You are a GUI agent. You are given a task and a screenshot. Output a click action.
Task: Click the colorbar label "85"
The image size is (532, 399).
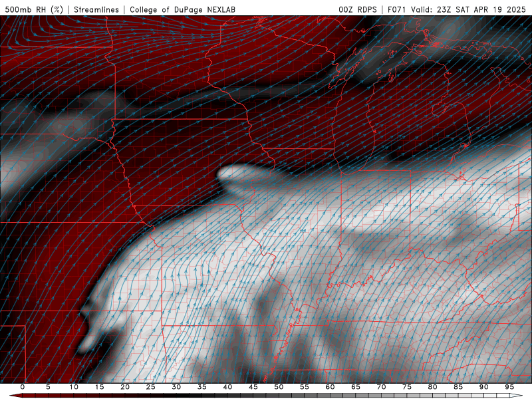pos(458,387)
